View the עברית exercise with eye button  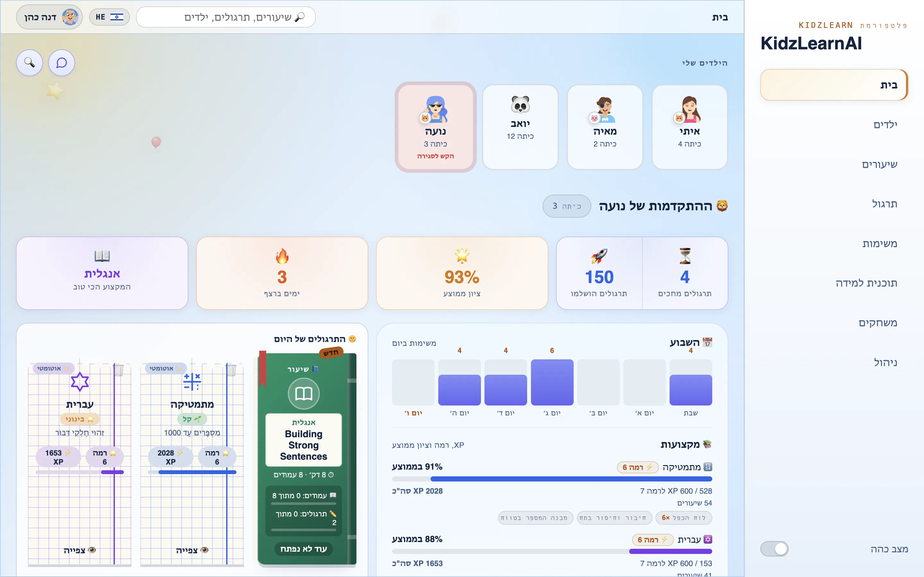(x=80, y=550)
